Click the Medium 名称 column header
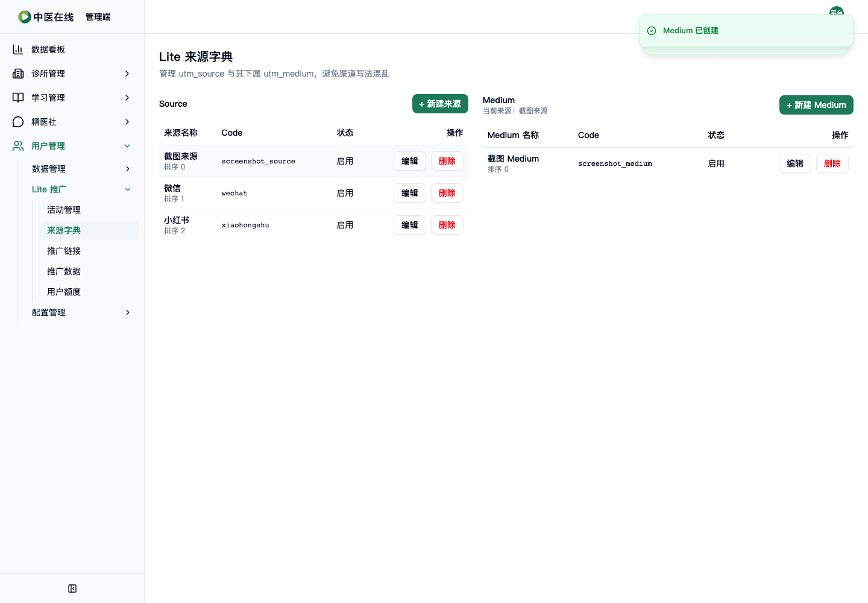Image resolution: width=868 pixels, height=603 pixels. (x=513, y=135)
